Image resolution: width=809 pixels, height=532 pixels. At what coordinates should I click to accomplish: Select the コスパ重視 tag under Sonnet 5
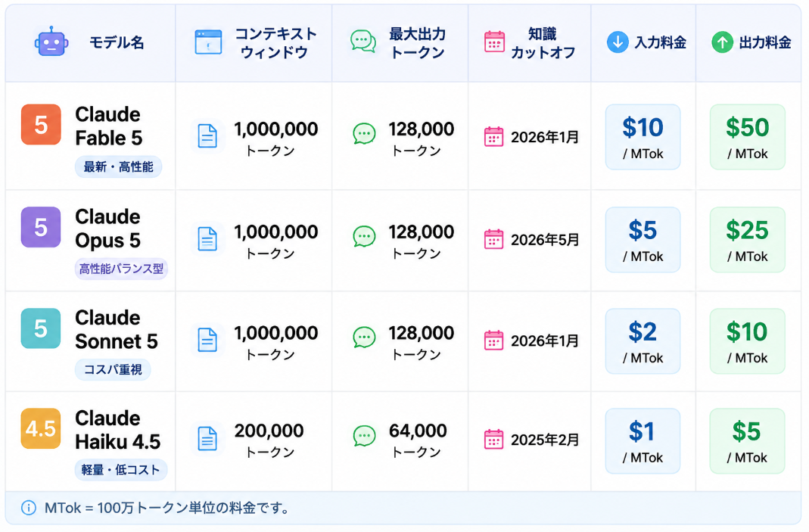click(x=113, y=370)
